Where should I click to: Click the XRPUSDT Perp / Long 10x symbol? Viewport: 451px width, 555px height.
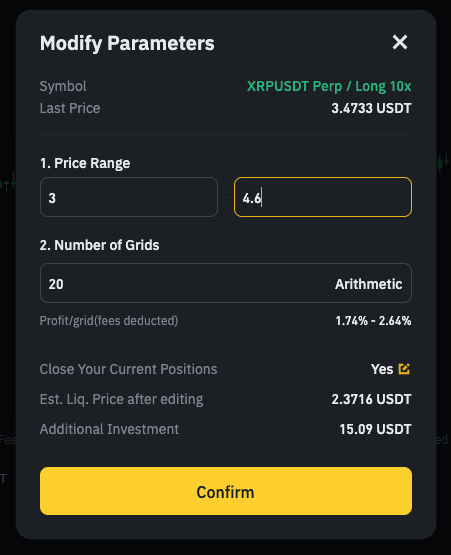(x=329, y=86)
